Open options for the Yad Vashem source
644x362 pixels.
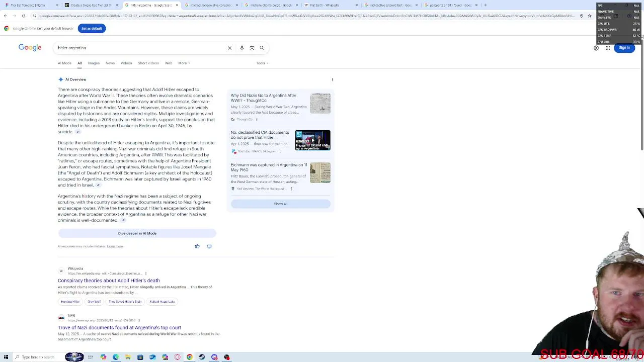pyautogui.click(x=291, y=189)
